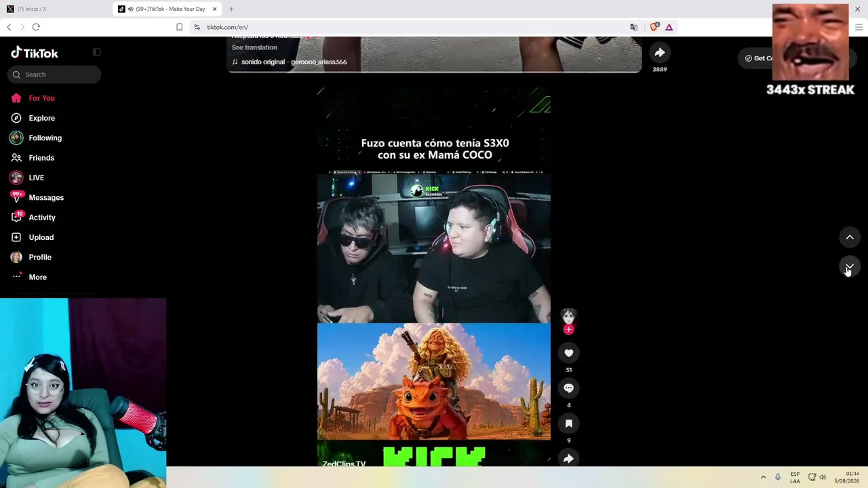Open the Friends page
The image size is (868, 488).
41,158
